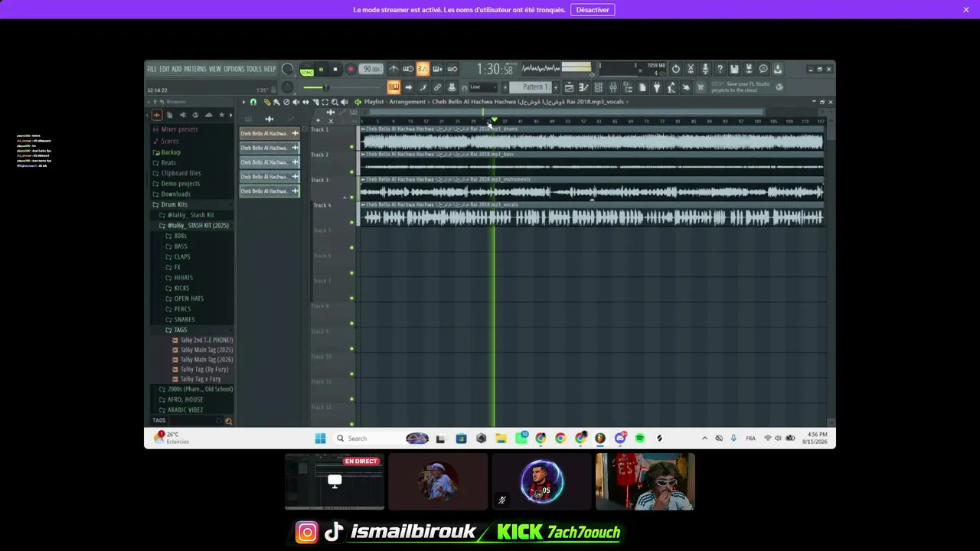Image resolution: width=980 pixels, height=551 pixels.
Task: Open the TOOLS menu
Action: pyautogui.click(x=253, y=69)
